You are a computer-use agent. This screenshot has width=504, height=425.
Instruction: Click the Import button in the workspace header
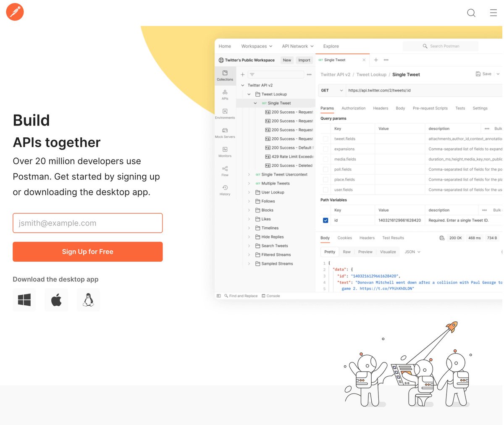click(x=304, y=60)
